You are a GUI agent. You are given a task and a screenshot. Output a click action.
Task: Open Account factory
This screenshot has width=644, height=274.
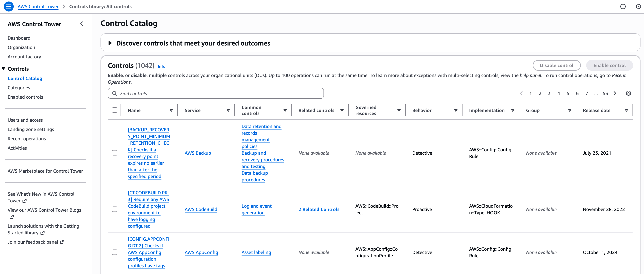[x=24, y=57]
